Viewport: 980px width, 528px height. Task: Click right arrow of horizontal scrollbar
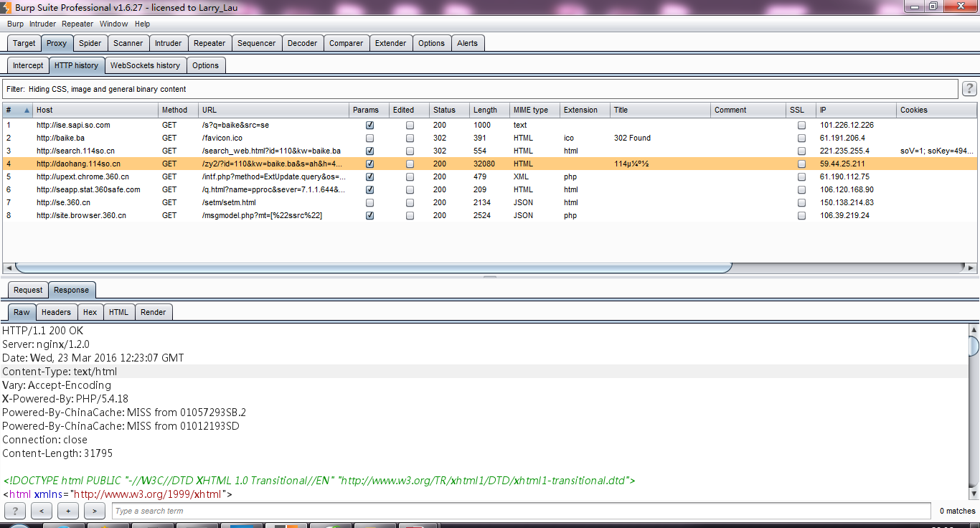coord(971,268)
